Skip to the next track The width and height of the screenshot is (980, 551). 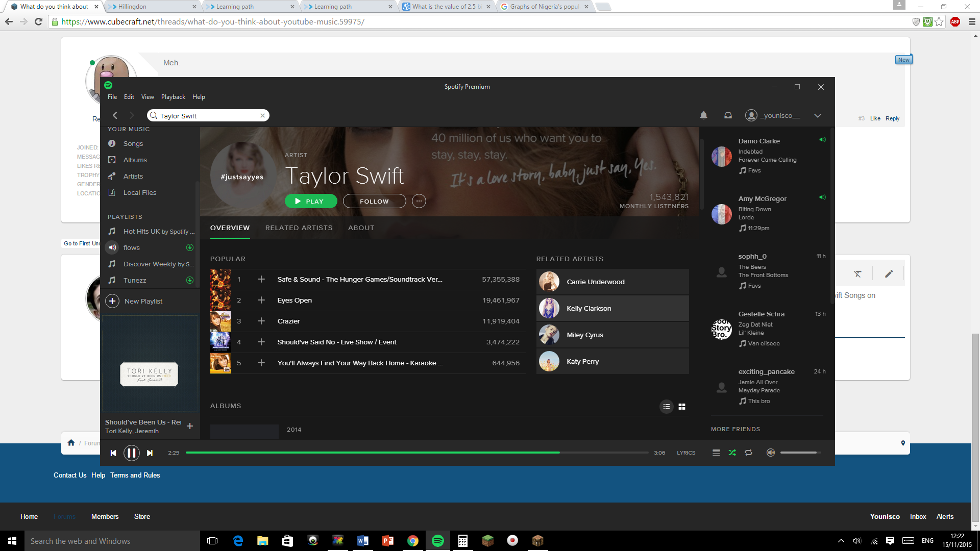(150, 453)
